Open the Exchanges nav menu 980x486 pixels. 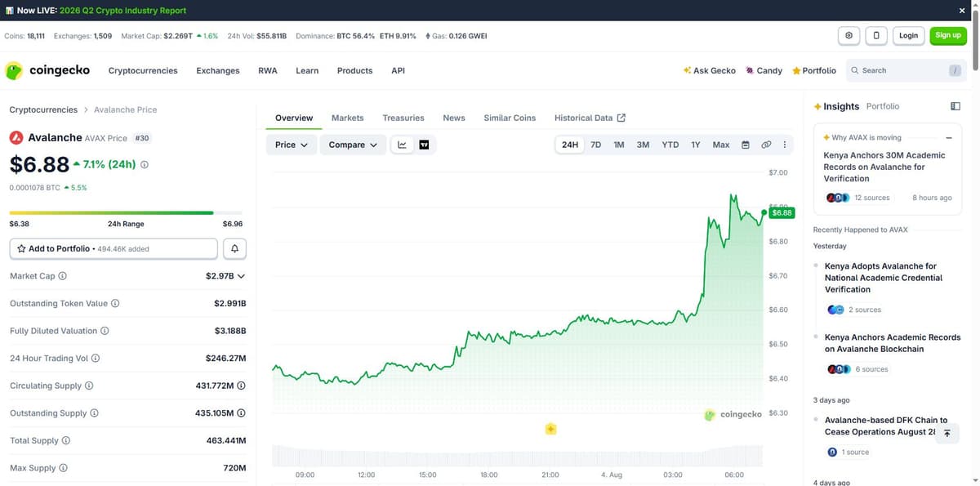pos(218,70)
